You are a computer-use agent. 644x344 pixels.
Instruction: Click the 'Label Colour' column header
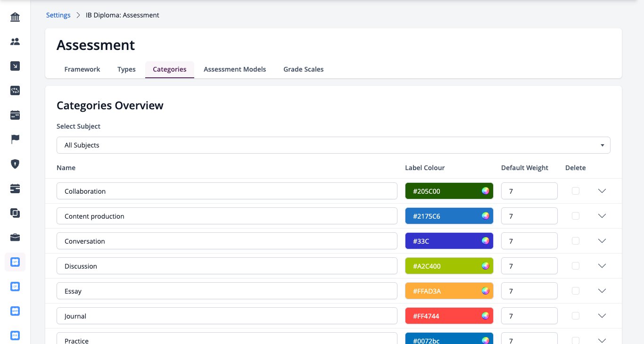pos(425,168)
